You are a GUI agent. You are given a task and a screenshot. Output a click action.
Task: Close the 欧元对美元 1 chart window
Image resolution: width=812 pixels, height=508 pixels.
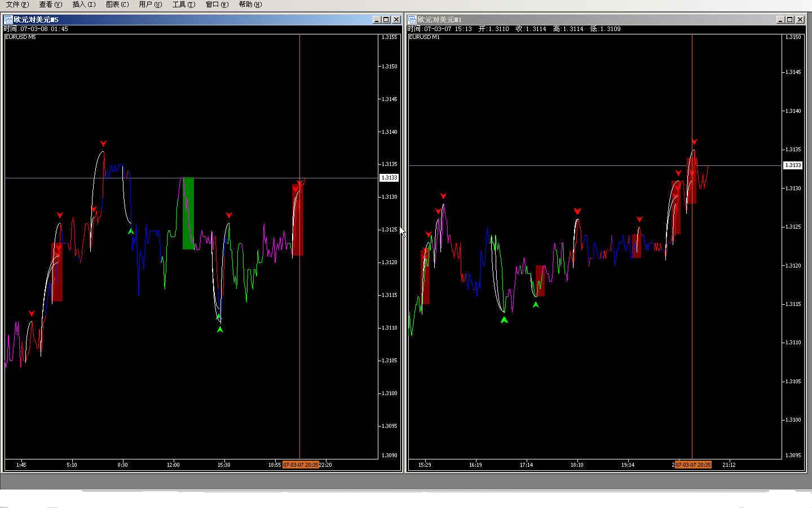pyautogui.click(x=800, y=20)
